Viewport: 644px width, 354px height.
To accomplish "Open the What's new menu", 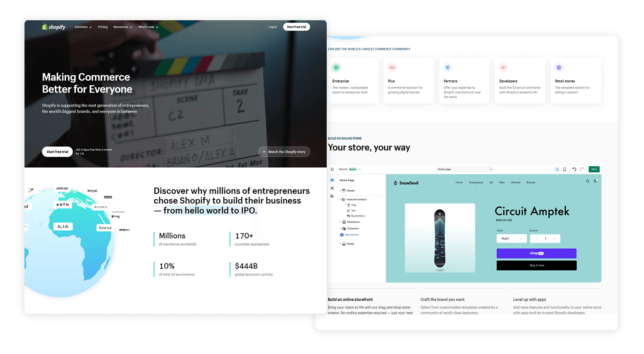I will 148,27.
